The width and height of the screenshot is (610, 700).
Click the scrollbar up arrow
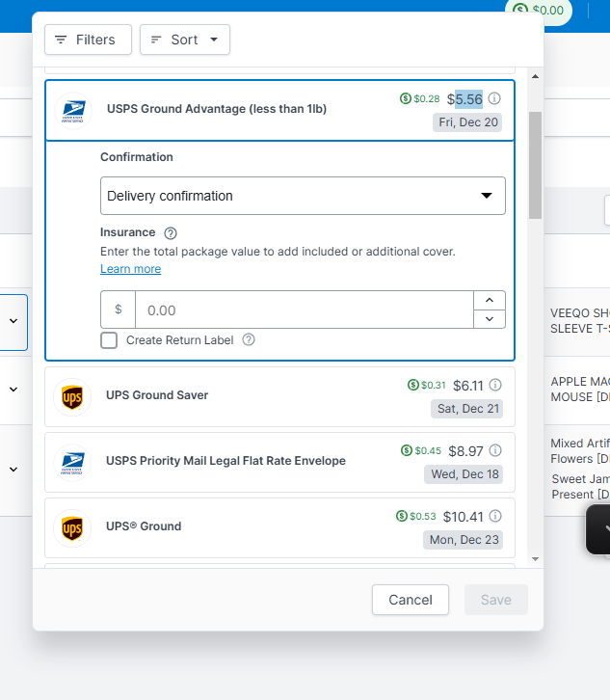click(x=536, y=76)
